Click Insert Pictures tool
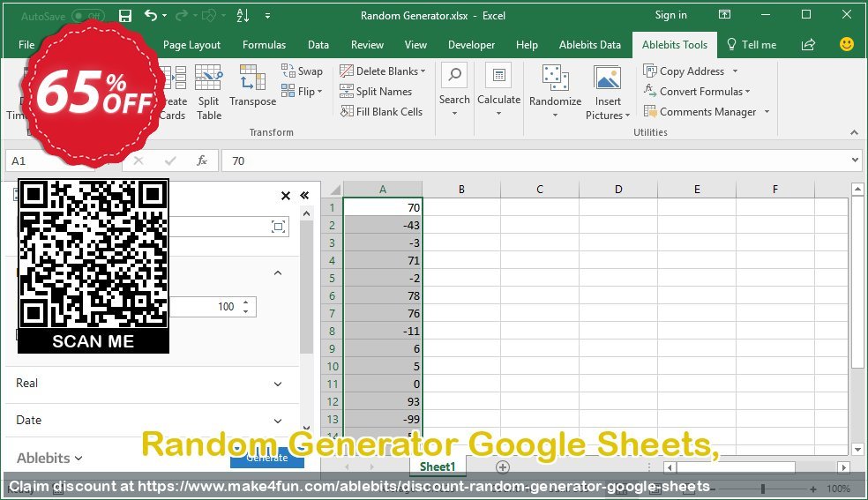Viewport: 868px width, 500px height. pyautogui.click(x=608, y=93)
